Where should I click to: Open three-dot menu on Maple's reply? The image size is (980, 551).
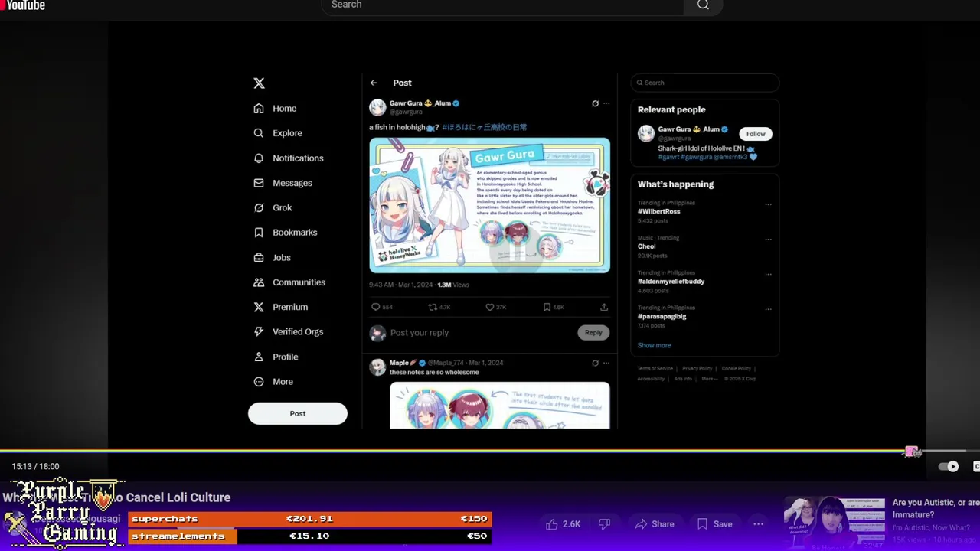606,363
